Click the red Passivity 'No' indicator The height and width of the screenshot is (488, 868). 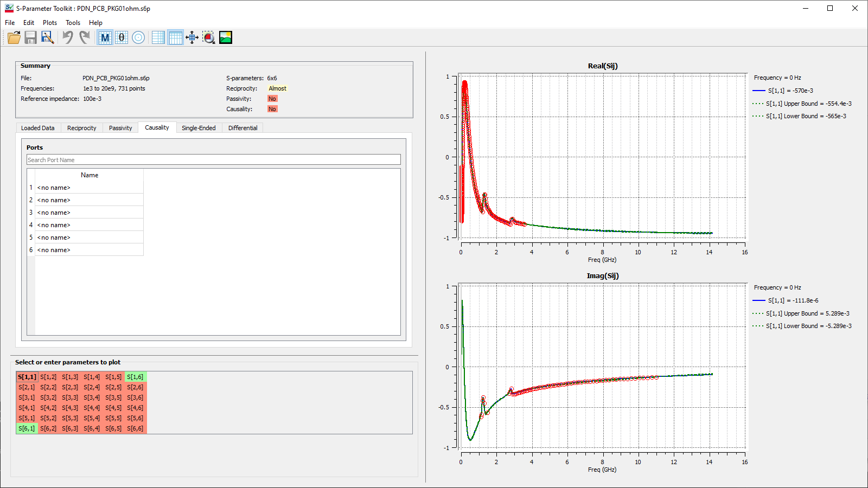[x=272, y=99]
